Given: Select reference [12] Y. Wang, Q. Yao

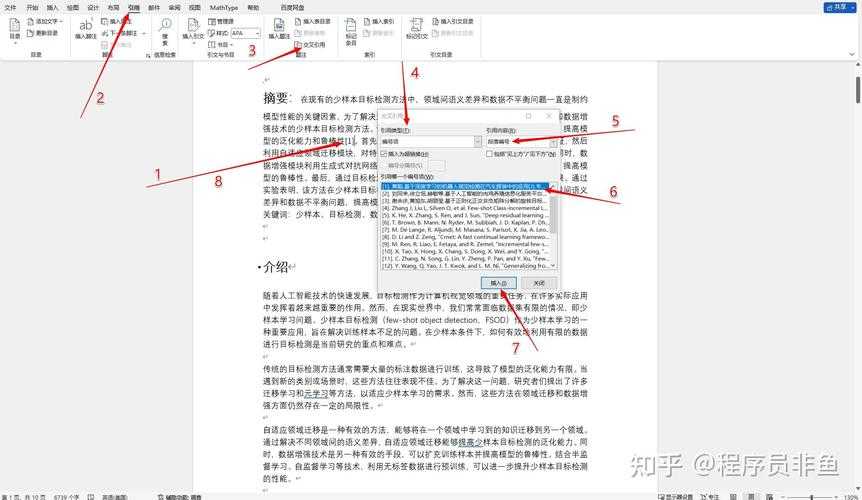Looking at the screenshot, I should 465,265.
